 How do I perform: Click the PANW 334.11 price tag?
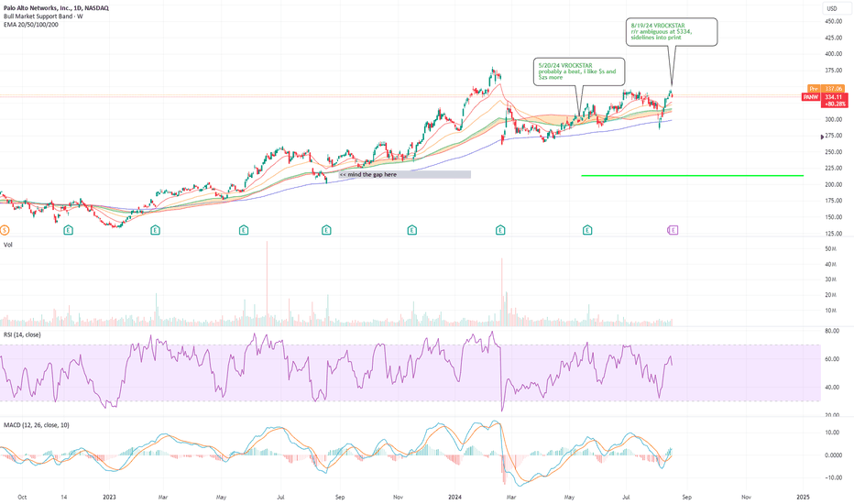[x=824, y=97]
